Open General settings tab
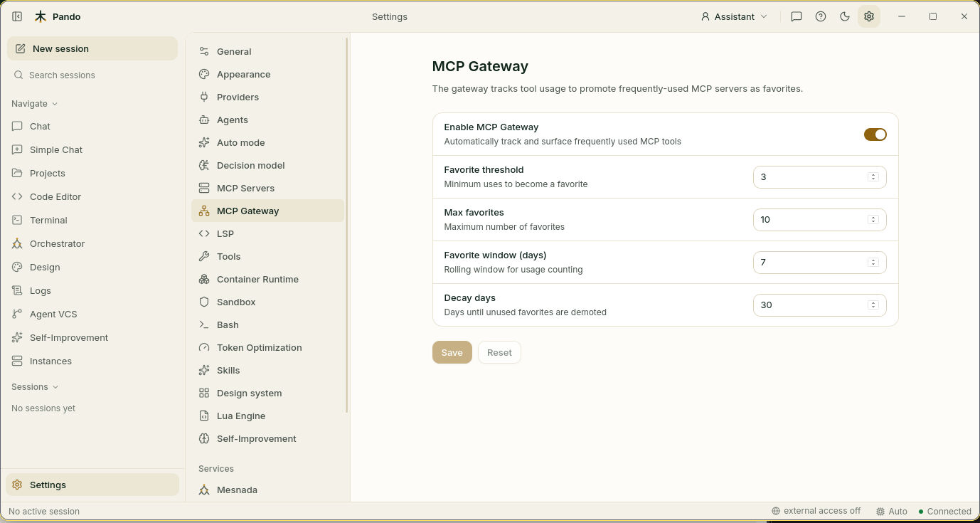Screen dimensions: 980x523 (x=267, y=51)
